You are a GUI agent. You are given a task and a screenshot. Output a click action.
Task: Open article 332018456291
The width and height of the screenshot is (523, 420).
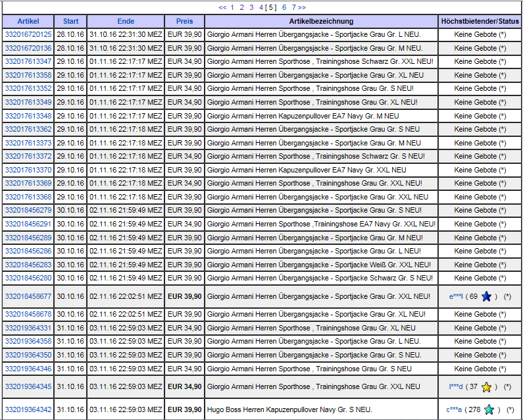click(x=28, y=224)
